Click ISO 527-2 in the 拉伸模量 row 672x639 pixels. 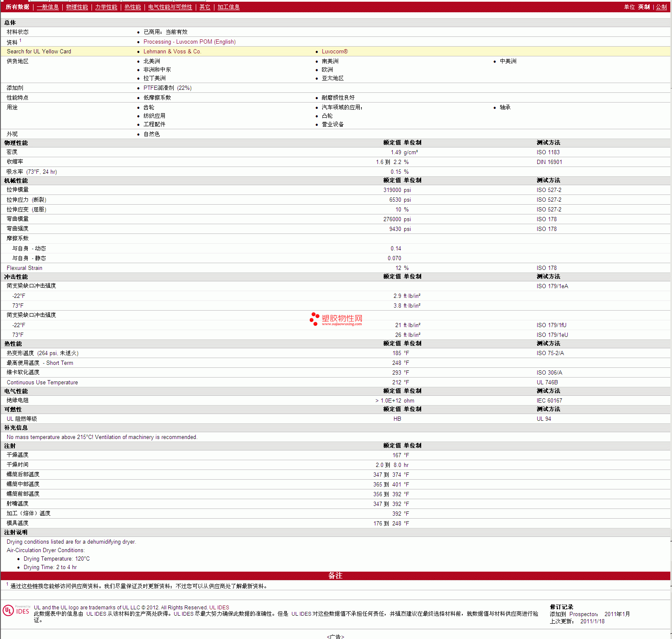549,190
